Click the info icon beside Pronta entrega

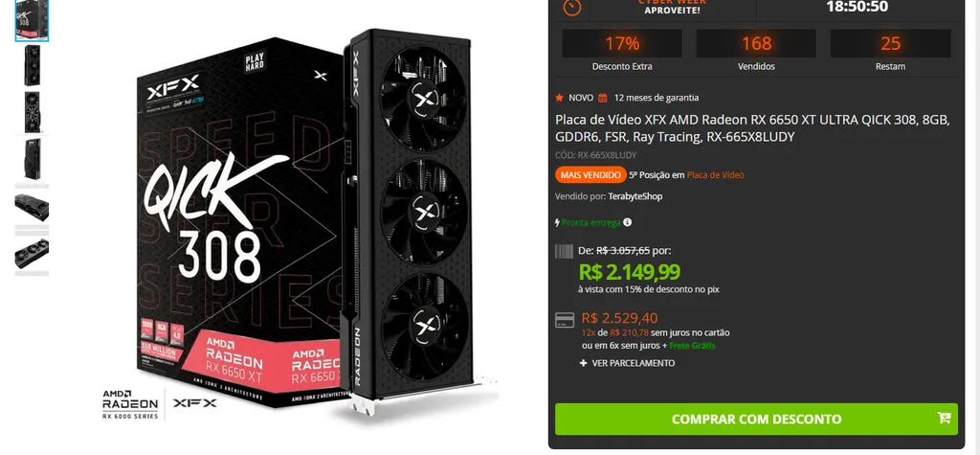click(628, 222)
